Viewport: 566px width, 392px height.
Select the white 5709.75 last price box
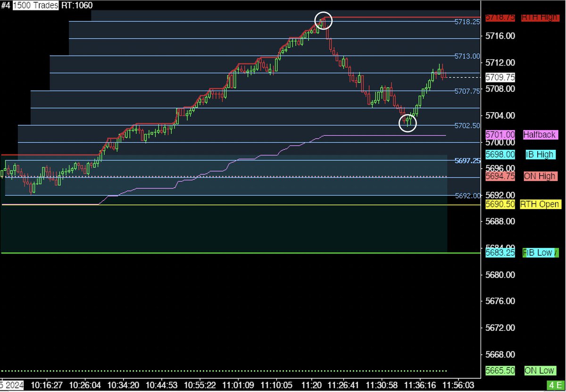(500, 77)
